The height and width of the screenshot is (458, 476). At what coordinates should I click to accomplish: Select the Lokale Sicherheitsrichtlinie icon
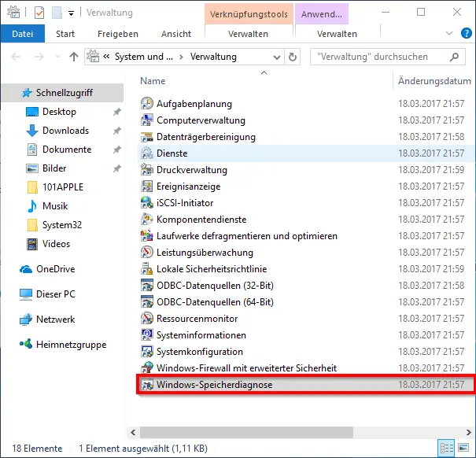click(147, 269)
